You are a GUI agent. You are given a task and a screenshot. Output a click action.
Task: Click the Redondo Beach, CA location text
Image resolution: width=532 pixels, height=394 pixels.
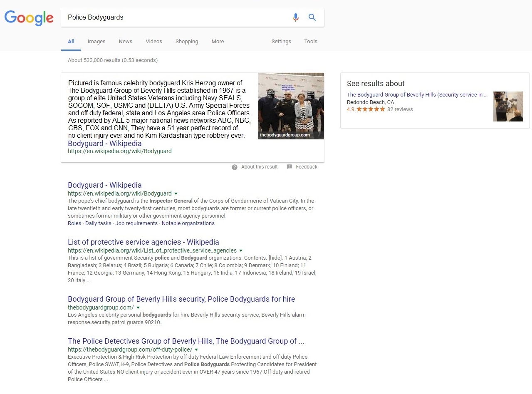[370, 102]
